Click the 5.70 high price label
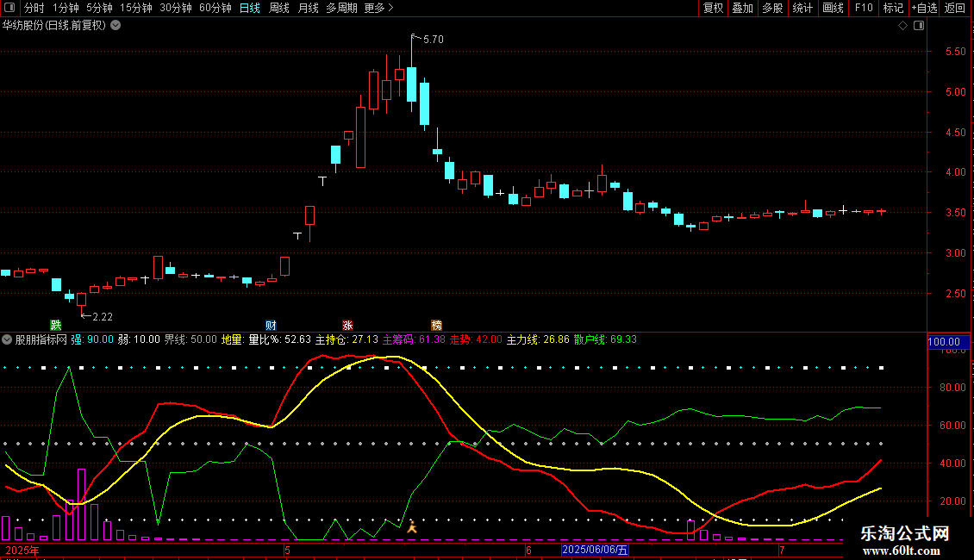 (x=433, y=40)
